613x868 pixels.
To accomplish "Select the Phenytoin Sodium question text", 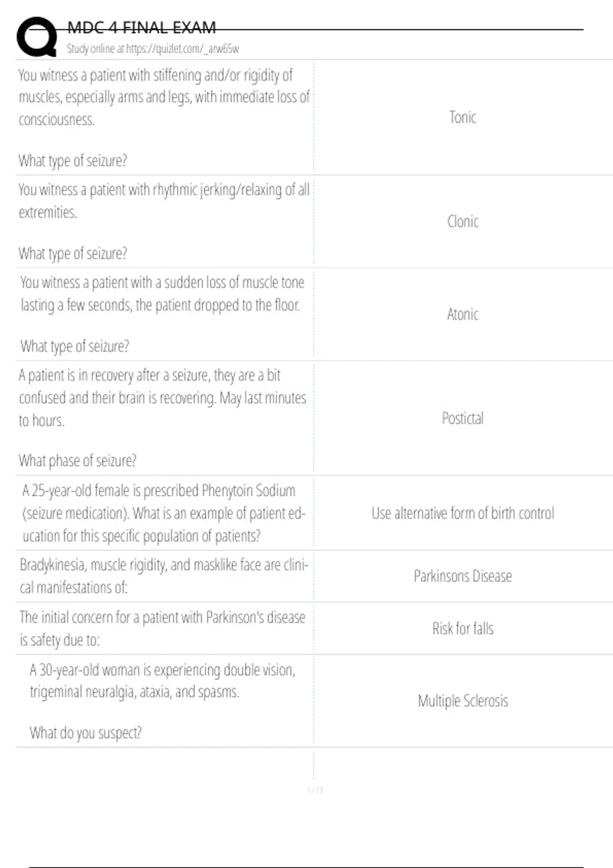I will pyautogui.click(x=163, y=513).
